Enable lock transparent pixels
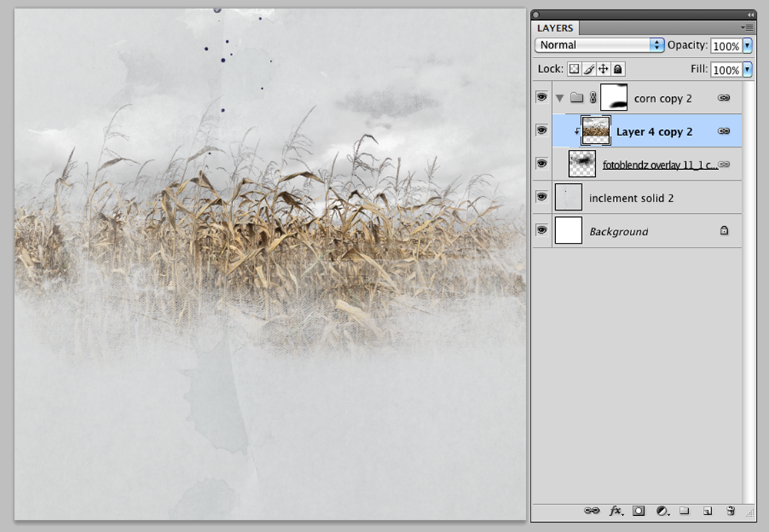Image resolution: width=769 pixels, height=532 pixels. pos(574,69)
